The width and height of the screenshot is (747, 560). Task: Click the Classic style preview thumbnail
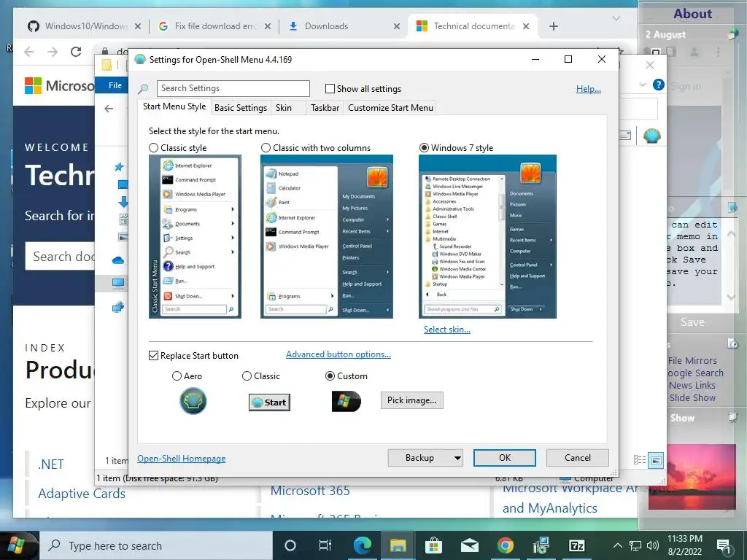coord(195,237)
